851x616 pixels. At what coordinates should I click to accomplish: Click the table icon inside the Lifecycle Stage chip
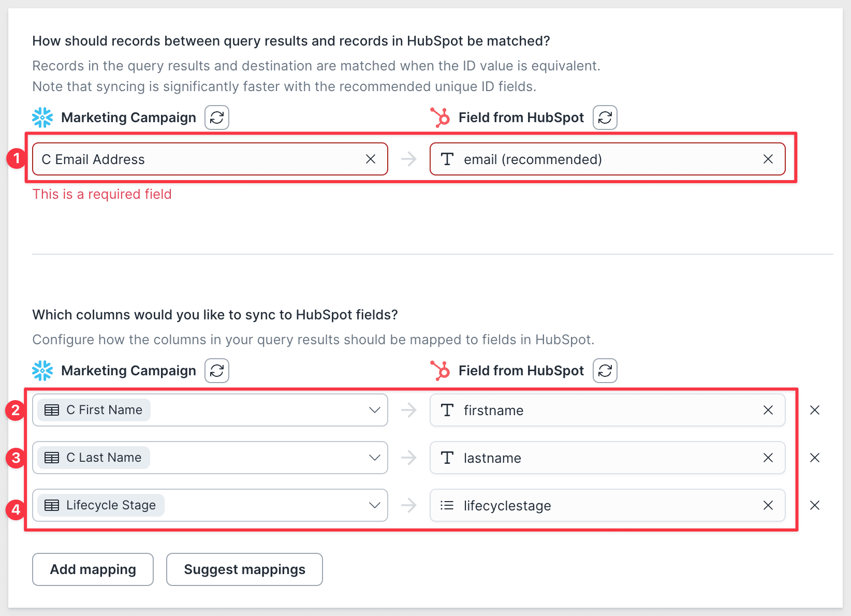(52, 505)
